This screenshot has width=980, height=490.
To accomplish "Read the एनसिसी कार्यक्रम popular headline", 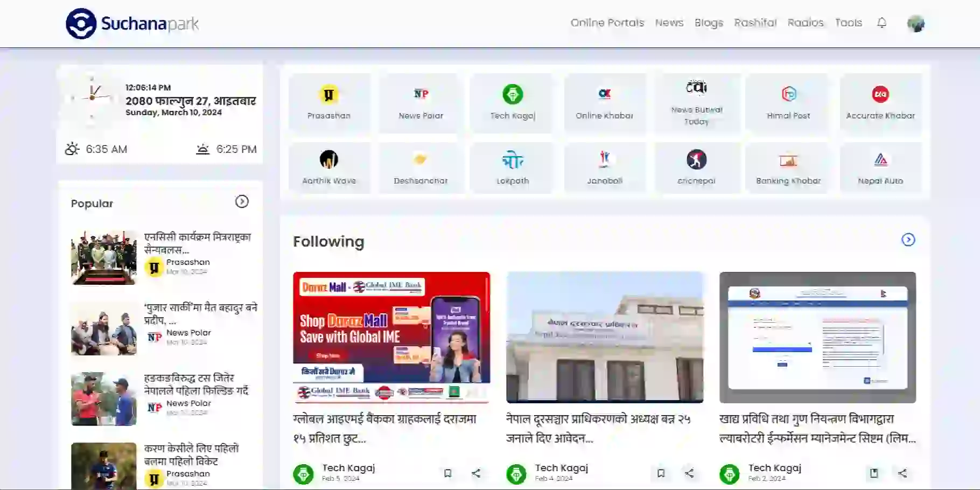I will pyautogui.click(x=197, y=243).
